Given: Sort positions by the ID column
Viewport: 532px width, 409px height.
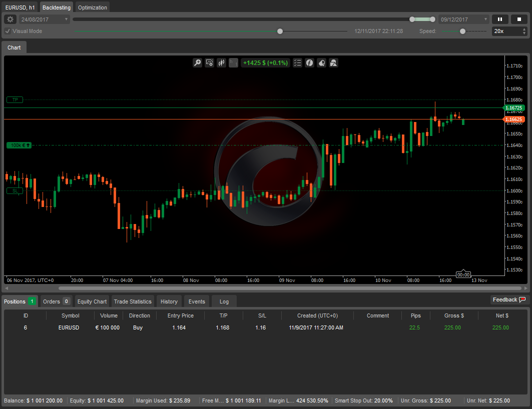Looking at the screenshot, I should coord(26,315).
